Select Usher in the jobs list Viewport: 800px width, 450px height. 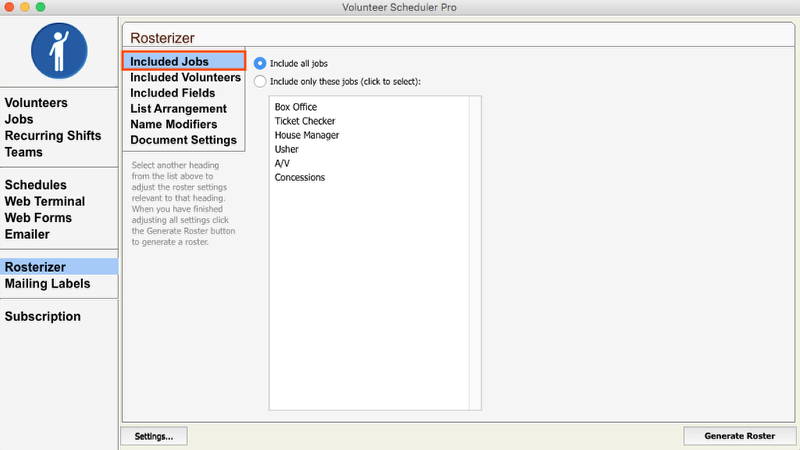point(287,149)
